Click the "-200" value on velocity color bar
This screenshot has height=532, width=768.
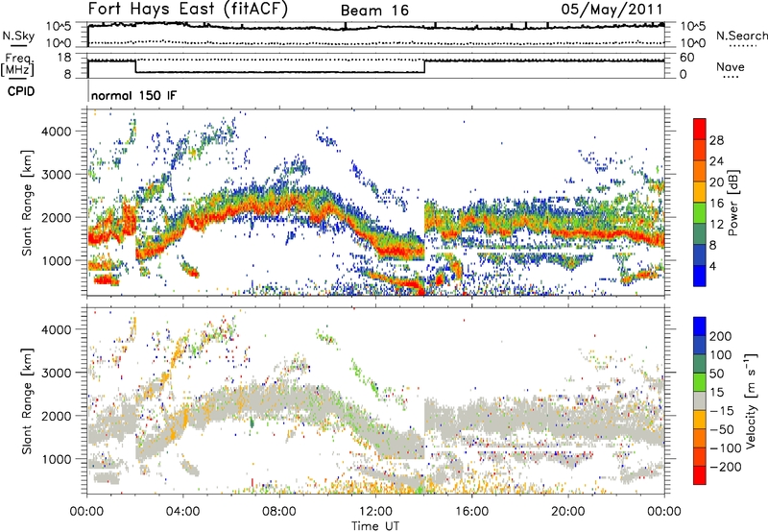pos(726,467)
